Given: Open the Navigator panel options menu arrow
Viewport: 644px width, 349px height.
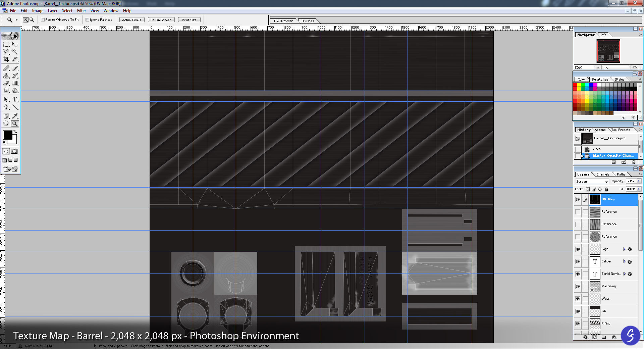Looking at the screenshot, I should 640,35.
